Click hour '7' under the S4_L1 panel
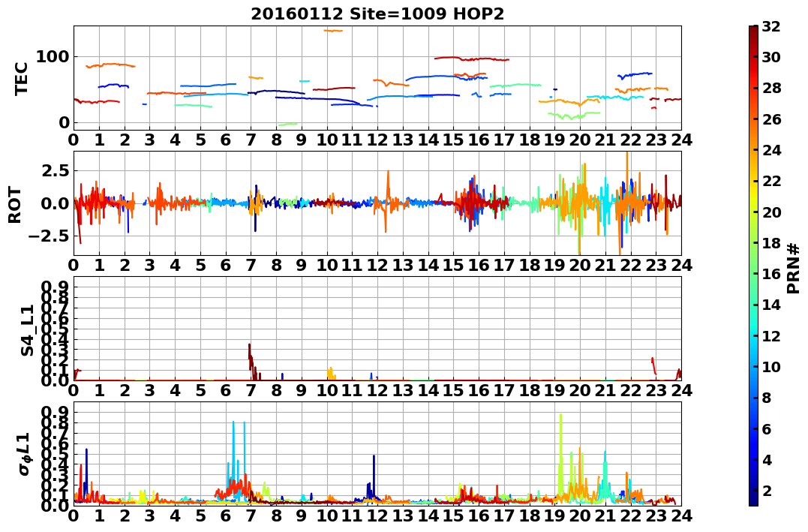This screenshot has height=532, width=808. click(251, 390)
